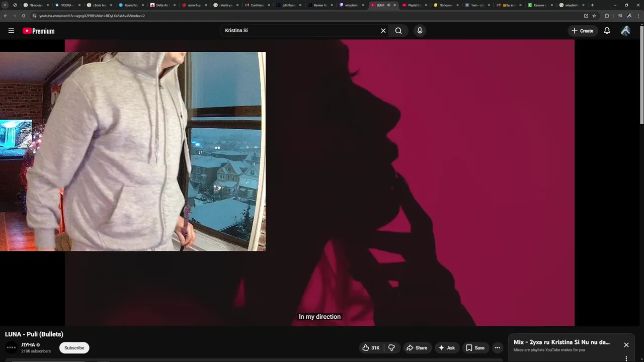Open the YouTube account avatar menu
The height and width of the screenshot is (362, 644).
(625, 31)
